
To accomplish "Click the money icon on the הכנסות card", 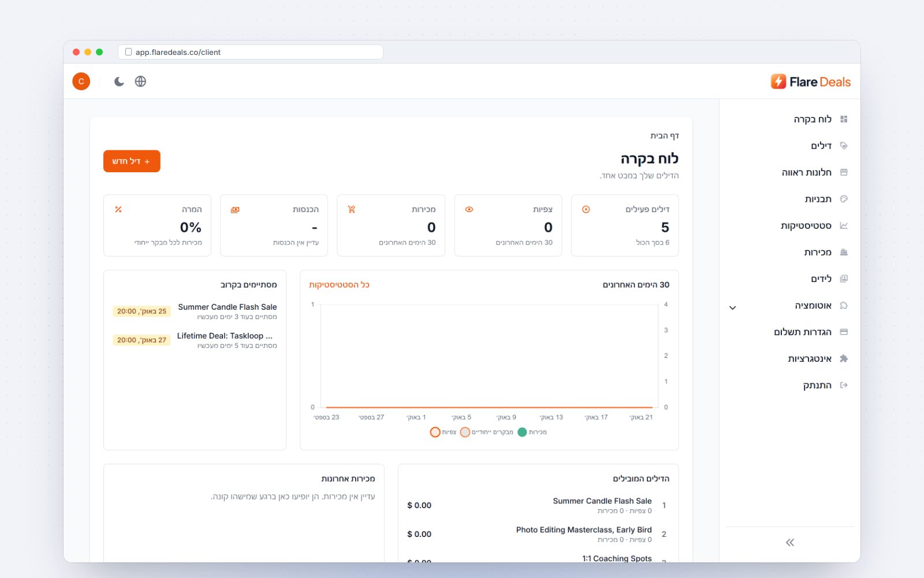I will pyautogui.click(x=235, y=209).
